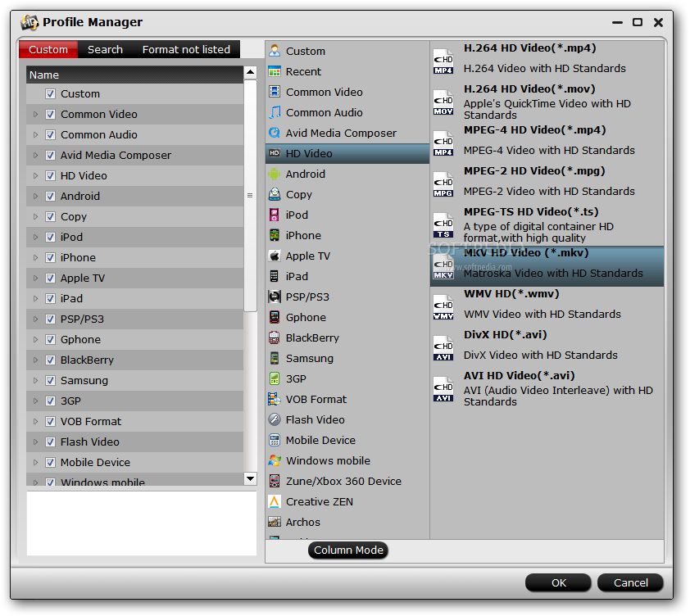This screenshot has height=616, width=690.
Task: Click the Name column header
Action: click(x=134, y=75)
